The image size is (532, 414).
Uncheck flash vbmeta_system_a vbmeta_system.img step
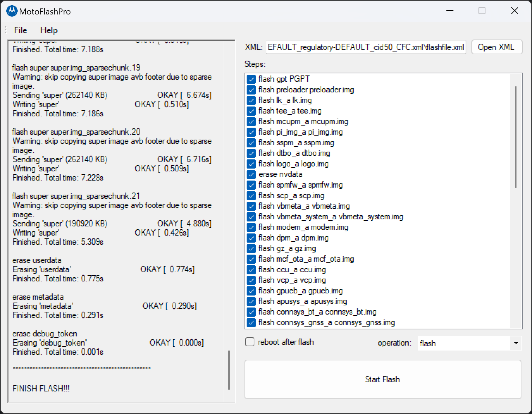tap(251, 217)
